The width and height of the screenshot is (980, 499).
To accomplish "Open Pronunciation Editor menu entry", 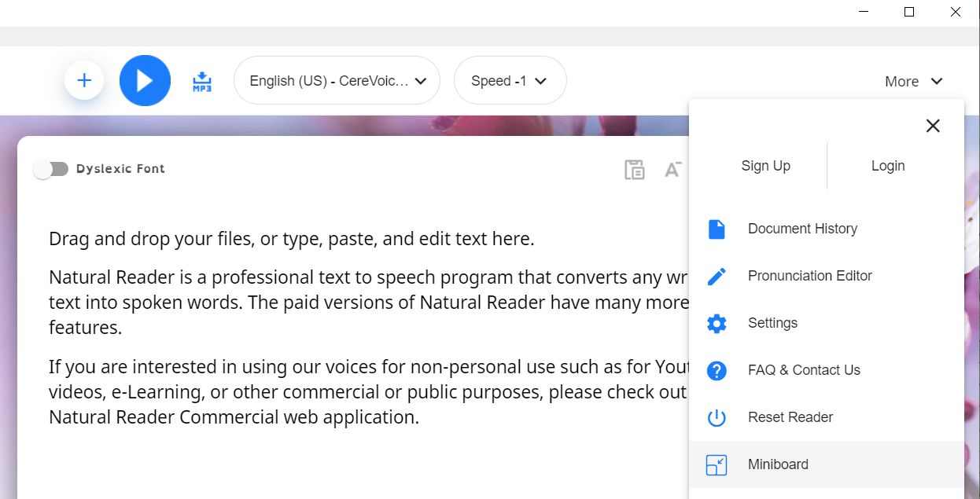I will (827, 276).
